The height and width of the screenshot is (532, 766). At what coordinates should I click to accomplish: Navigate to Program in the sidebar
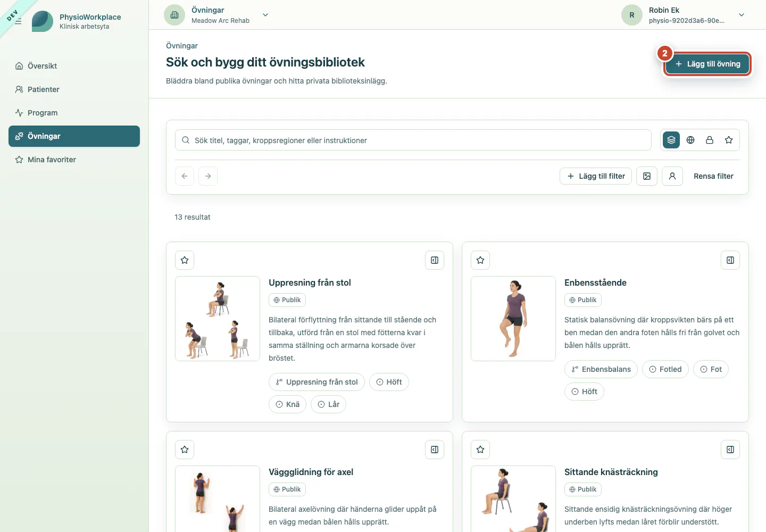click(x=74, y=113)
